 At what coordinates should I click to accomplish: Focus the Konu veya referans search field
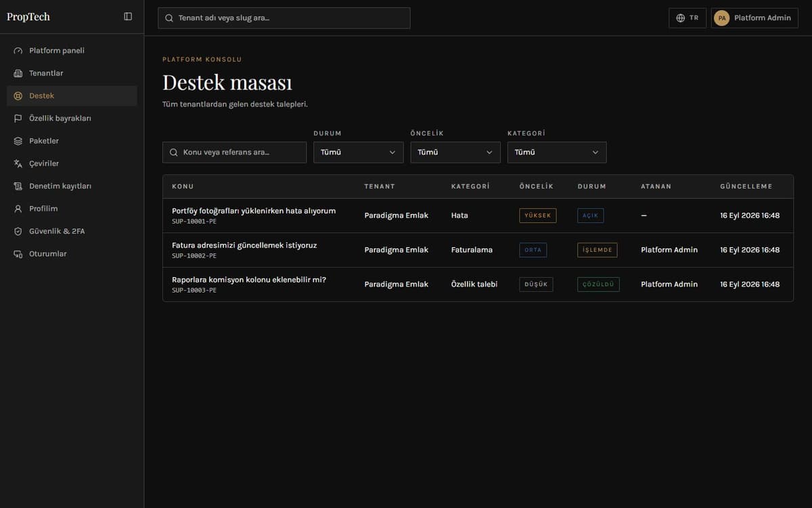click(234, 152)
